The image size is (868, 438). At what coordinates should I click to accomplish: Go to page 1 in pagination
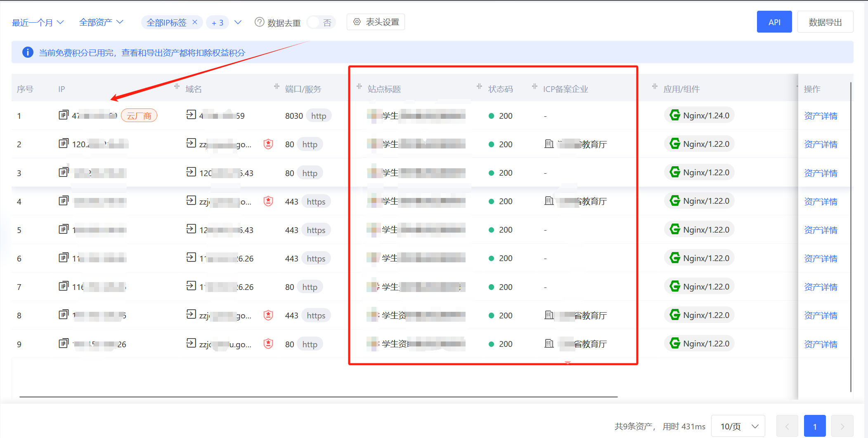point(815,426)
